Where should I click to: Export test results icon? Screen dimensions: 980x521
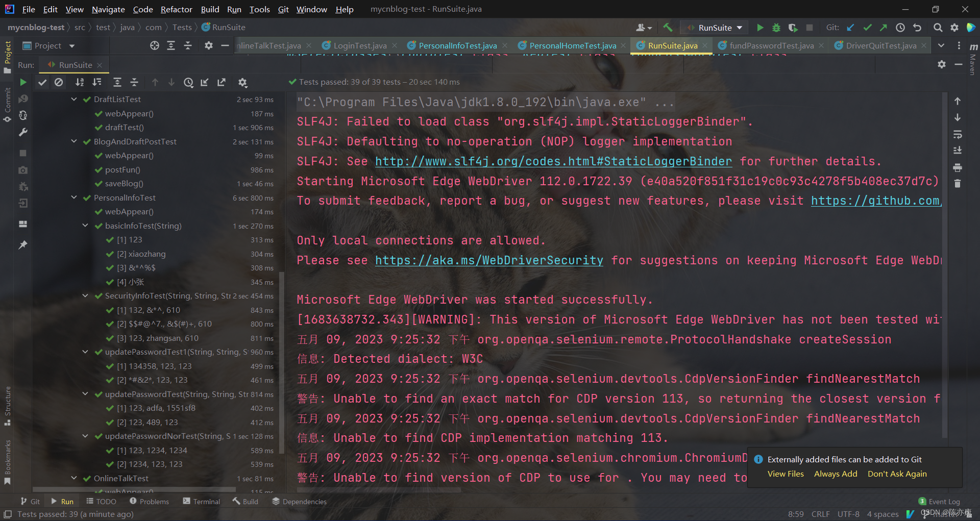[222, 82]
